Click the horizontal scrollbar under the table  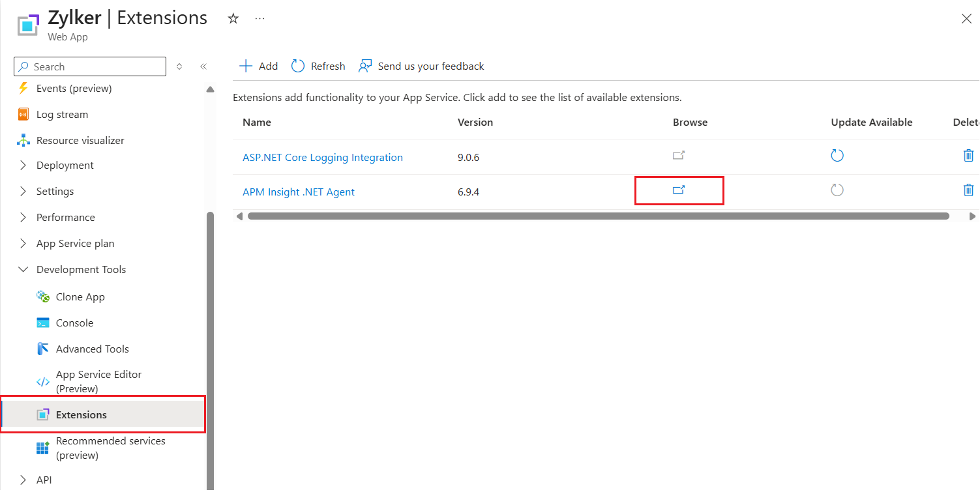coord(598,216)
